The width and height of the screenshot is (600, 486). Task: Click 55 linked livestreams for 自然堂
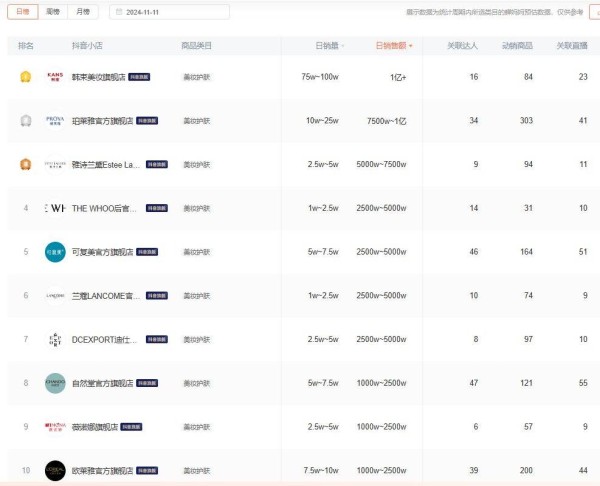(x=583, y=383)
